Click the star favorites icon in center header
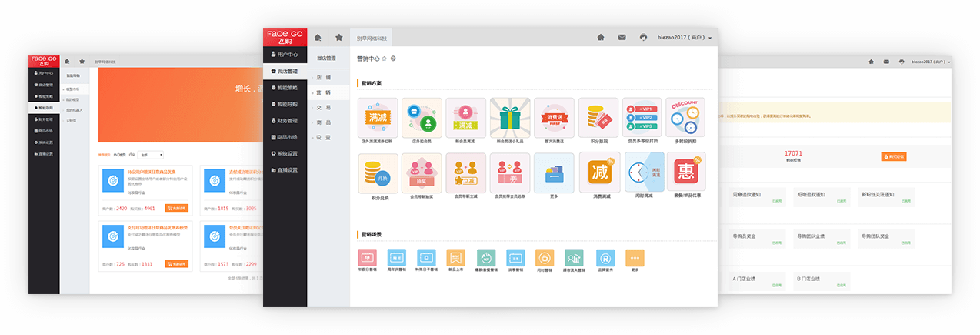 coord(338,37)
